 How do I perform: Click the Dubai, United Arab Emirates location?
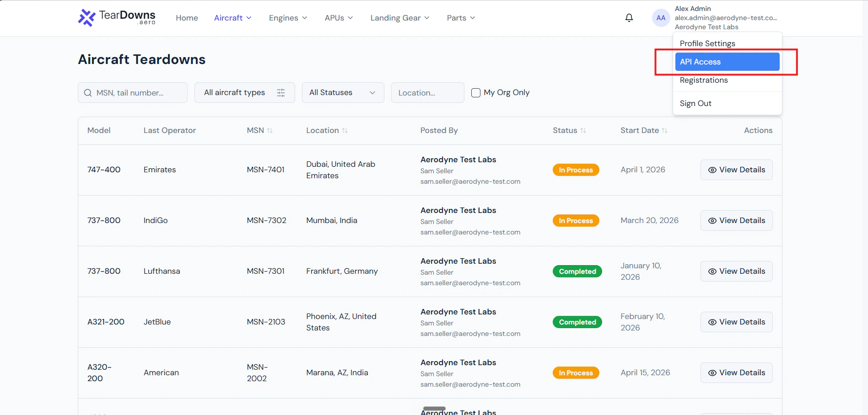coord(340,170)
